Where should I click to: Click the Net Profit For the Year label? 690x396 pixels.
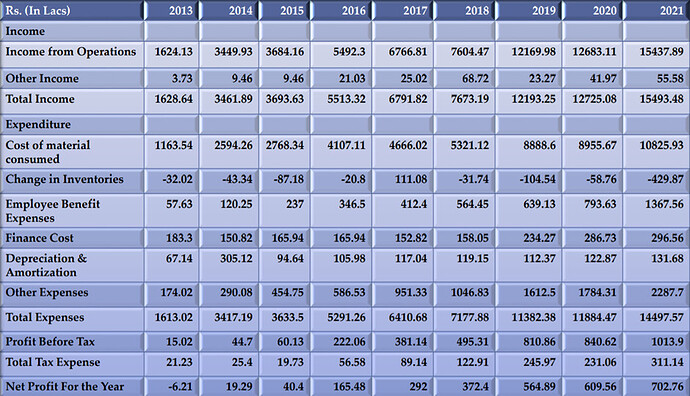click(65, 386)
